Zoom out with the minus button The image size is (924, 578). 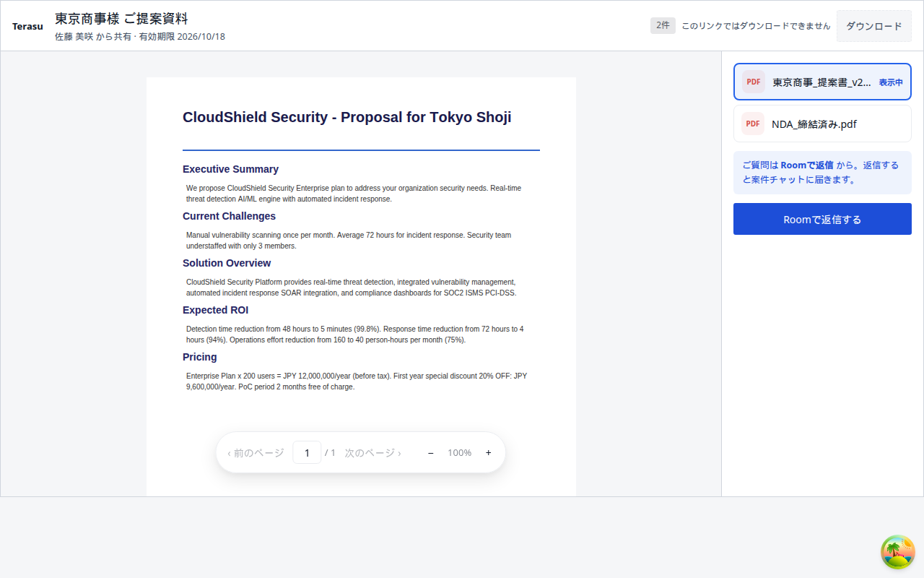pos(431,453)
